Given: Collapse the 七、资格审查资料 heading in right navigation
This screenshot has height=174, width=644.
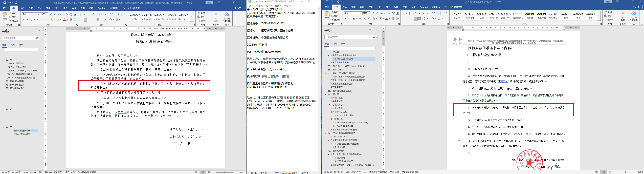Looking at the screenshot, I should coord(326,105).
